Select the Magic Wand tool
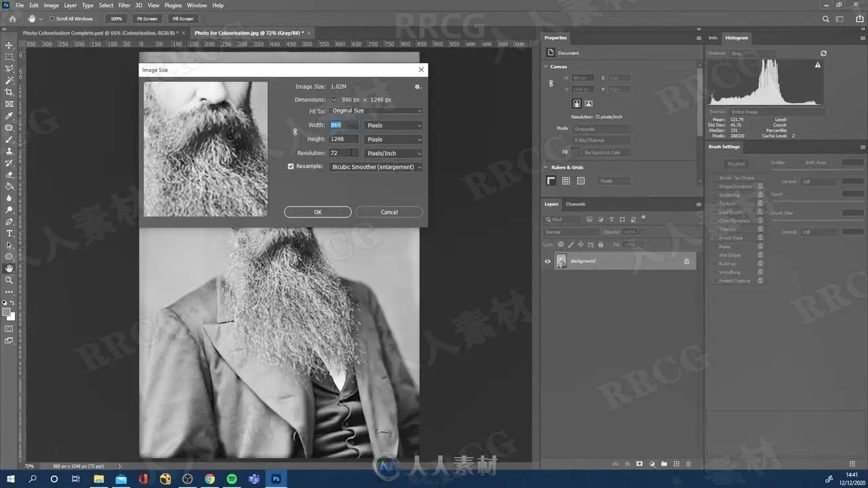Image resolution: width=868 pixels, height=488 pixels. click(9, 81)
